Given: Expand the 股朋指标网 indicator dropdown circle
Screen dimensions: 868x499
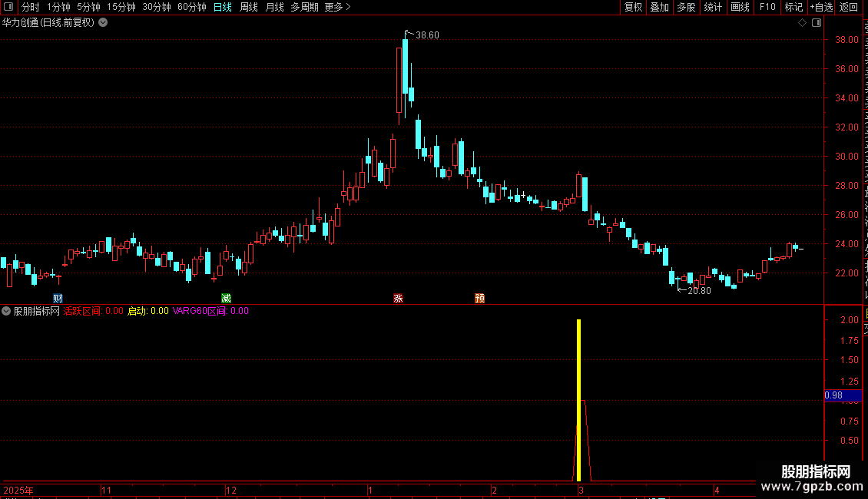Looking at the screenshot, I should [x=6, y=311].
